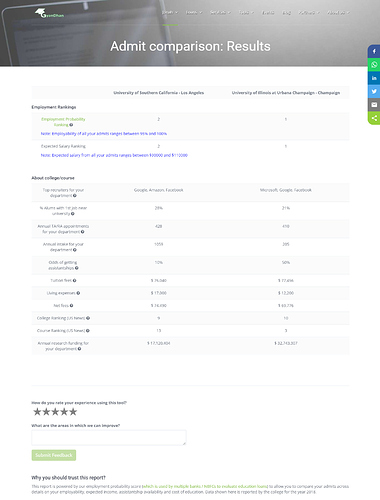Image resolution: width=380 pixels, height=500 pixels.
Task: Click the 'Admit comparison: Results' title
Action: [x=190, y=46]
